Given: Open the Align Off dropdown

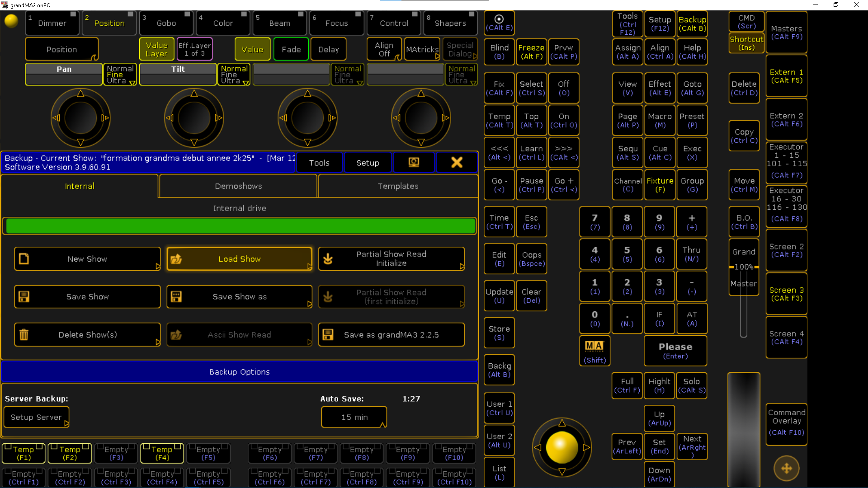Looking at the screenshot, I should point(384,49).
